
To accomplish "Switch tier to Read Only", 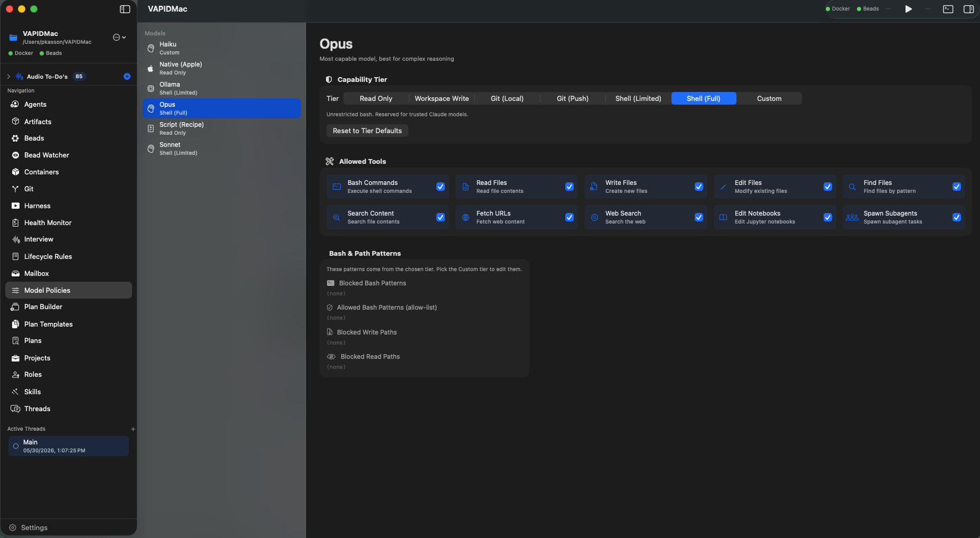I will pyautogui.click(x=376, y=98).
